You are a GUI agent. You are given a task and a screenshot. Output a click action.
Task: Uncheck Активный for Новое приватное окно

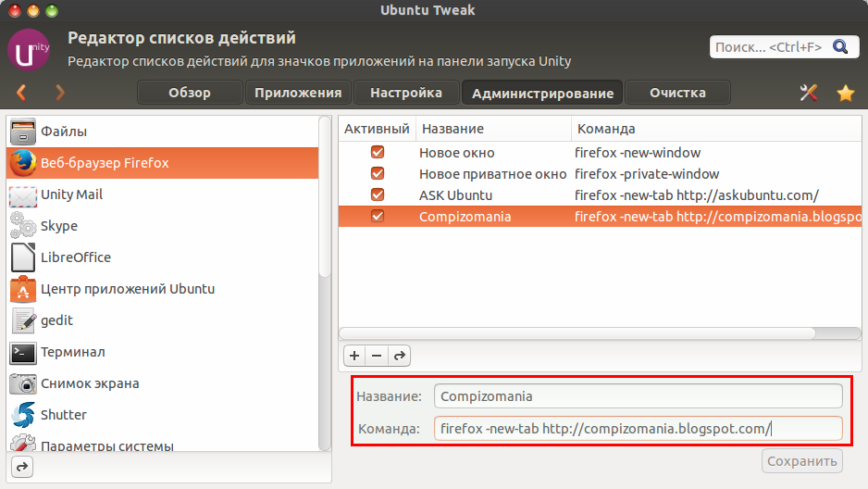(378, 173)
